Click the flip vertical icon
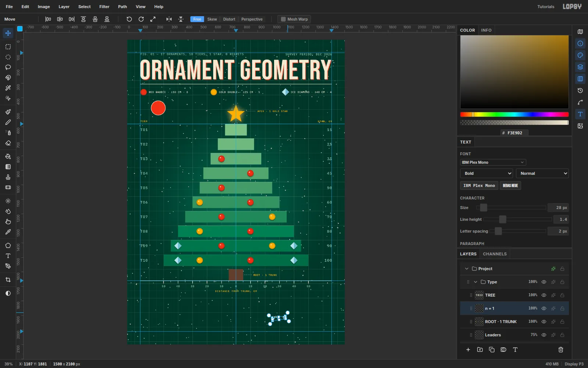 181,19
